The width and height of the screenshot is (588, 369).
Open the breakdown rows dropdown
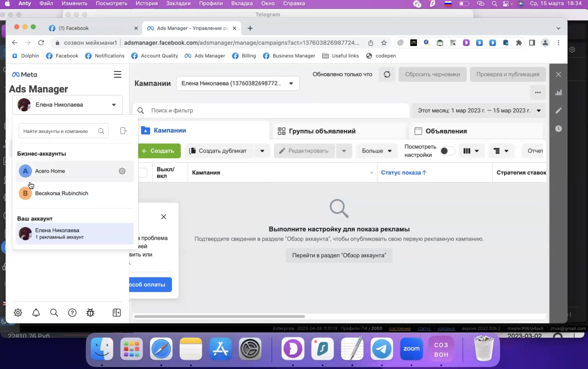coord(501,151)
